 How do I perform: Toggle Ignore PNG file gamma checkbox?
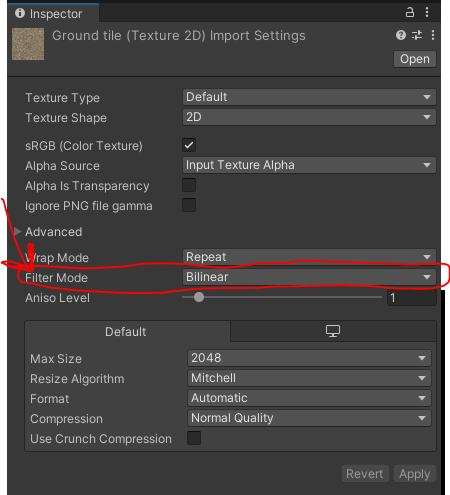(189, 205)
